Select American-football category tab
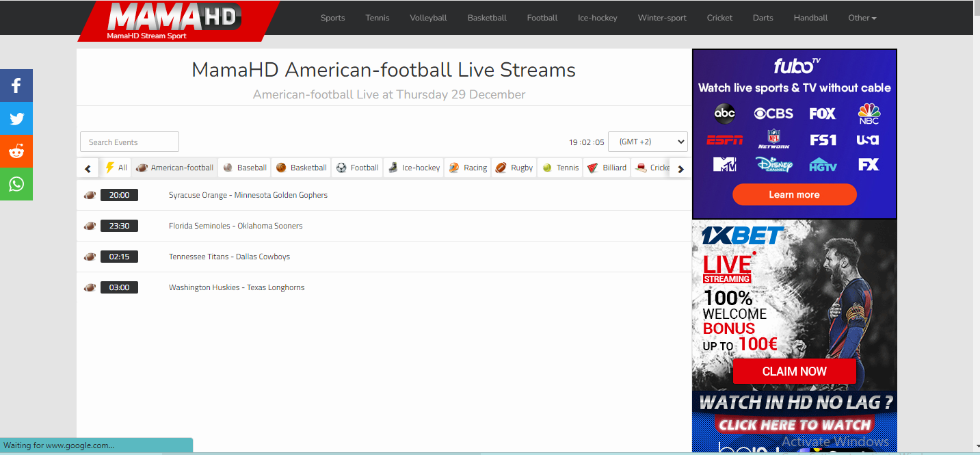 pyautogui.click(x=175, y=168)
